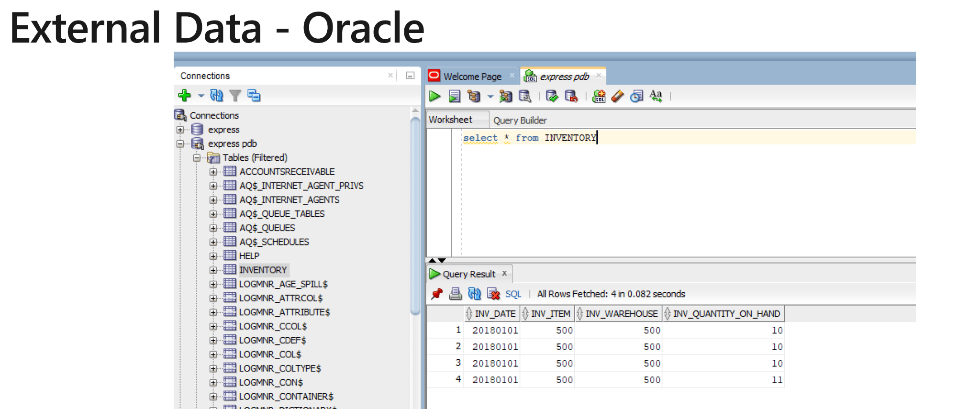Screen dimensions: 980x409
Task: Expand the INVENTORY table node
Action: [x=213, y=270]
